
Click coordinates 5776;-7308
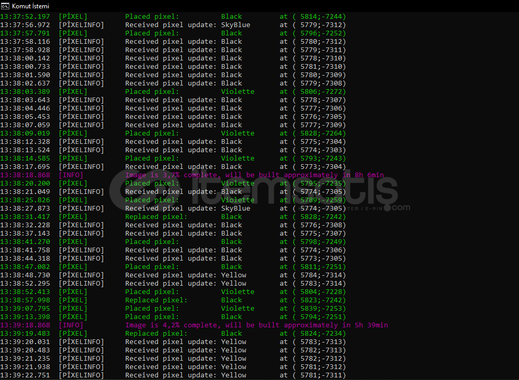click(x=321, y=225)
